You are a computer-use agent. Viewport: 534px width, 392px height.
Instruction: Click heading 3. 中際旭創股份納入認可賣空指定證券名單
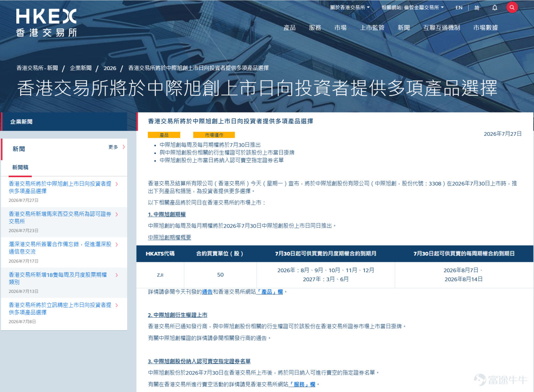click(199, 361)
